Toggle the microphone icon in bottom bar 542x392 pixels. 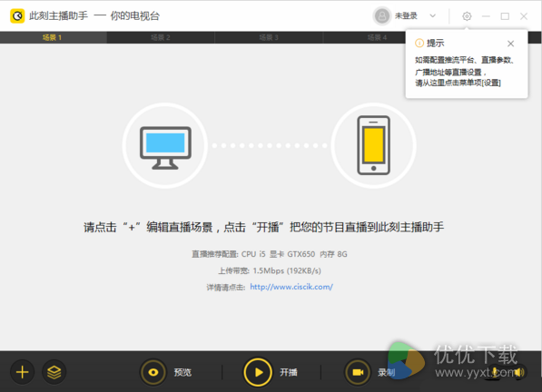click(x=495, y=372)
